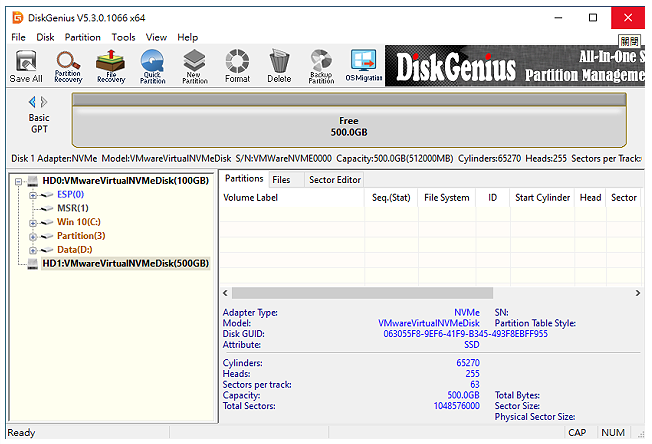
Task: Open the Disk menu
Action: coord(45,37)
